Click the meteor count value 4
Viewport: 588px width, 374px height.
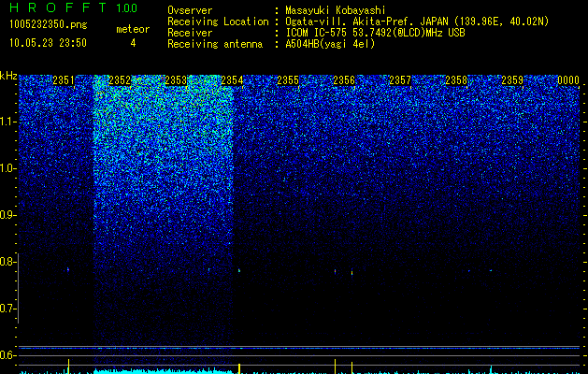(x=133, y=43)
